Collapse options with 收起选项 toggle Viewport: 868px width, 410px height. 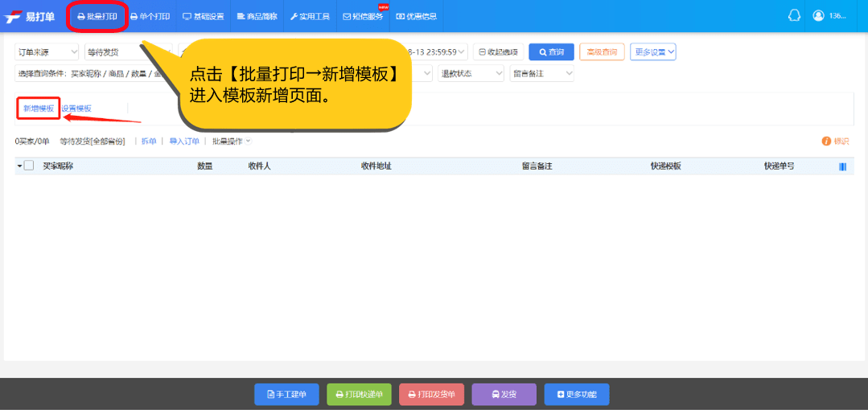click(x=498, y=52)
